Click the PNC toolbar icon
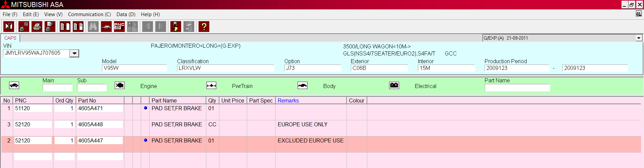Screen dimensions: 644x168 (x=119, y=27)
